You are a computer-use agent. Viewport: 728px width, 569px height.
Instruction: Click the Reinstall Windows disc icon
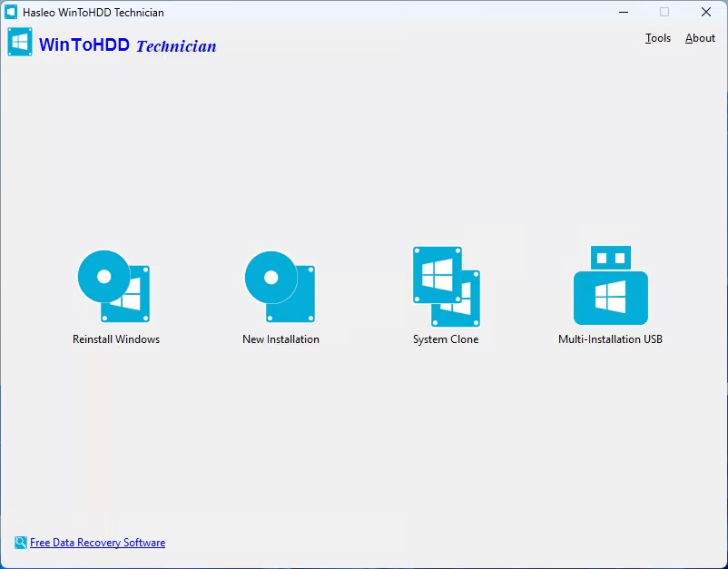click(x=114, y=287)
